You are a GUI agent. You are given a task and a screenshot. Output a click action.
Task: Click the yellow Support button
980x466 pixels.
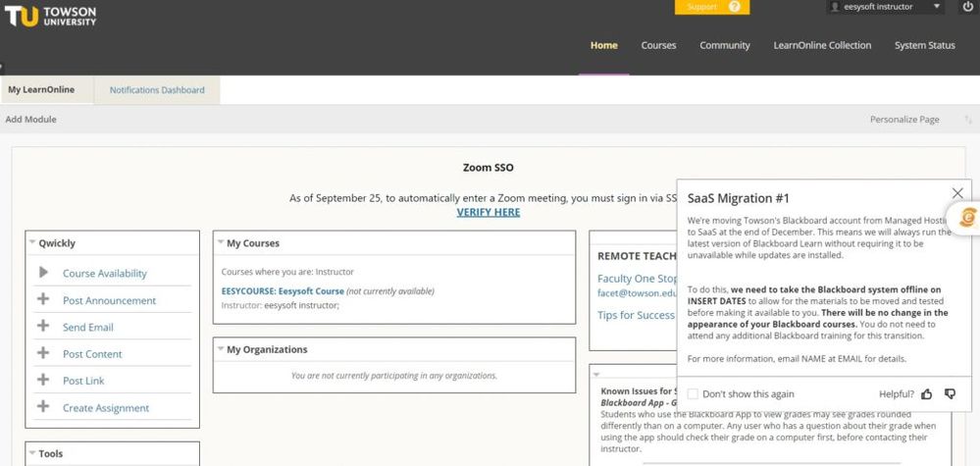click(x=712, y=7)
